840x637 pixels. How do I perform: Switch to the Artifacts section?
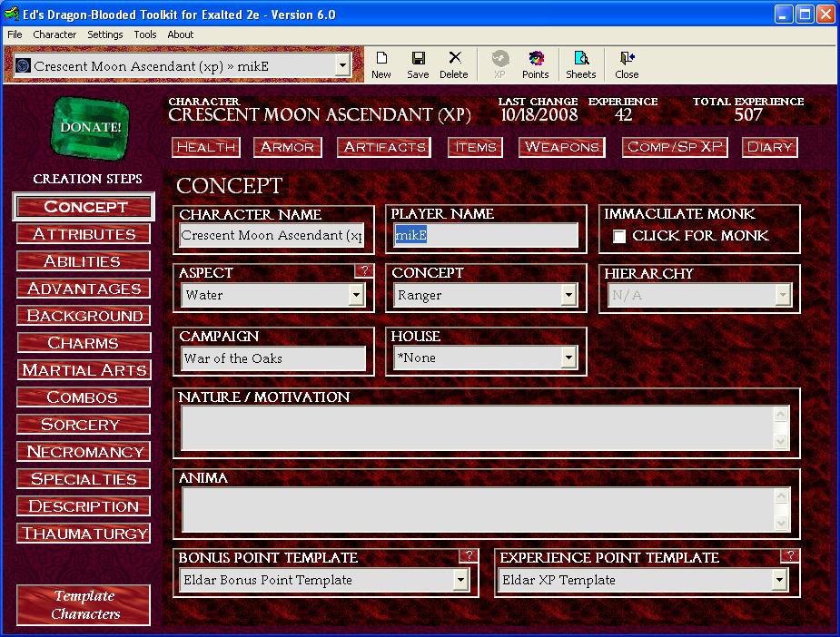[x=384, y=147]
